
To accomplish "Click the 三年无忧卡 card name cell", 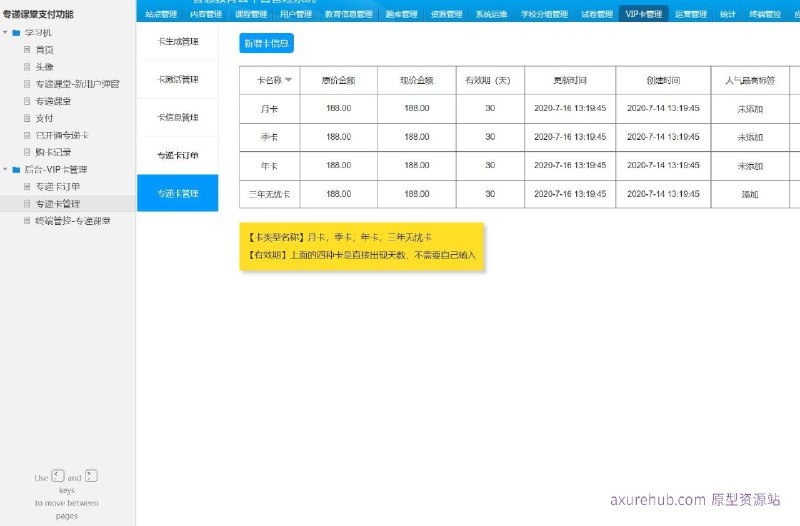I will [x=269, y=194].
